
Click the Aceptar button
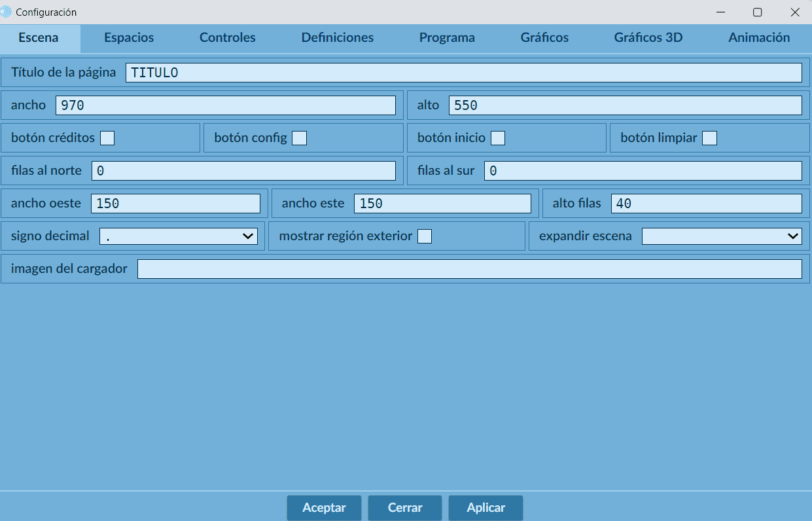click(x=324, y=508)
